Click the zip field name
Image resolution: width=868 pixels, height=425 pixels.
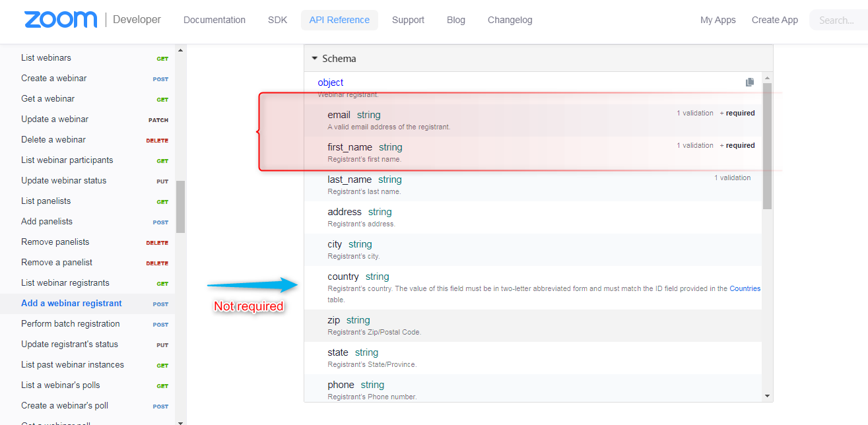pos(334,320)
